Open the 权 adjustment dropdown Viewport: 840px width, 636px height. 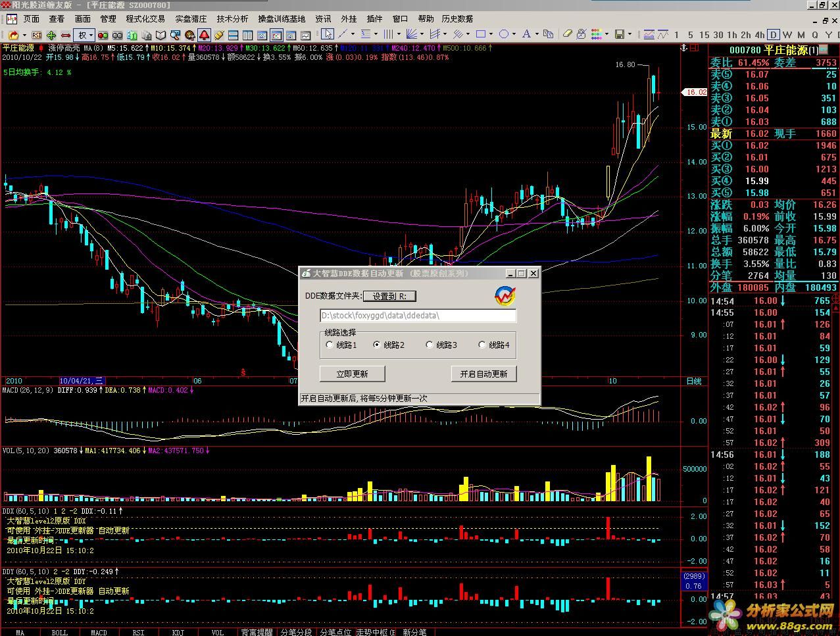tap(84, 35)
